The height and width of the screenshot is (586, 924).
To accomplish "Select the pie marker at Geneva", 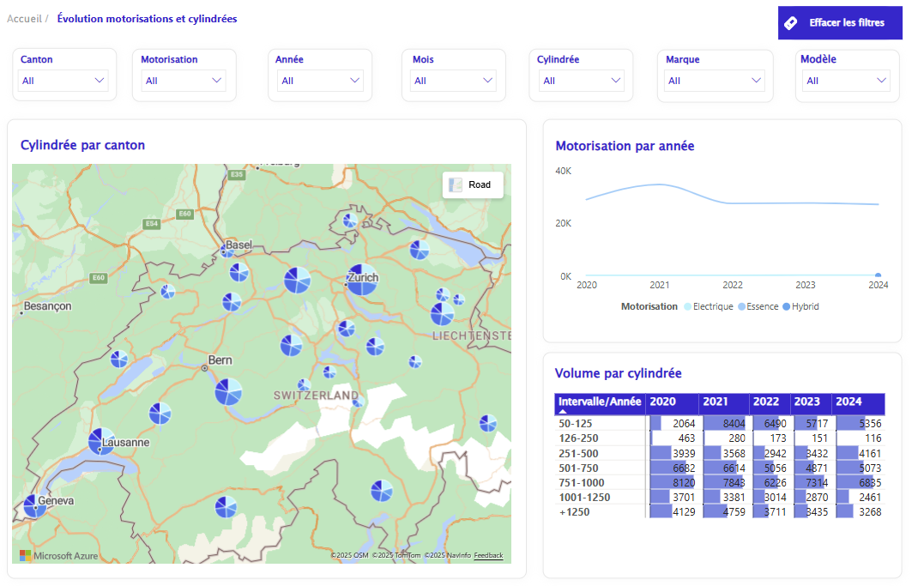I will pyautogui.click(x=34, y=505).
